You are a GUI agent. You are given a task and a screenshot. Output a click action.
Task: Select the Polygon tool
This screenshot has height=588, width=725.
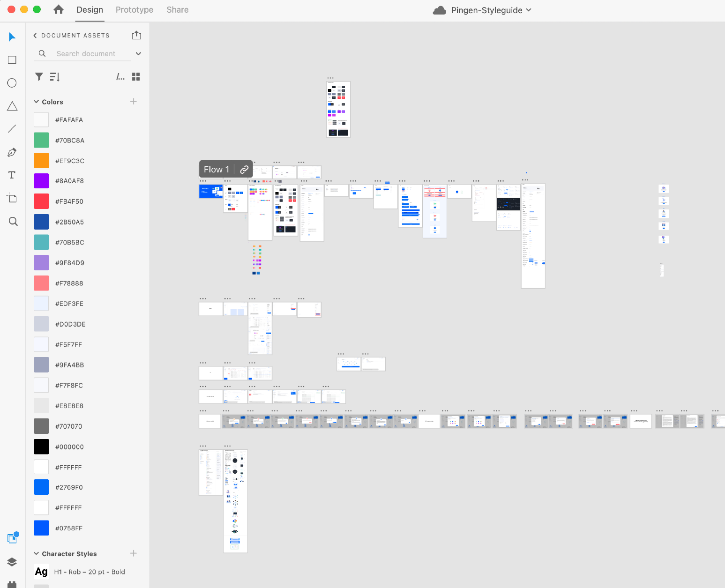[x=12, y=106]
